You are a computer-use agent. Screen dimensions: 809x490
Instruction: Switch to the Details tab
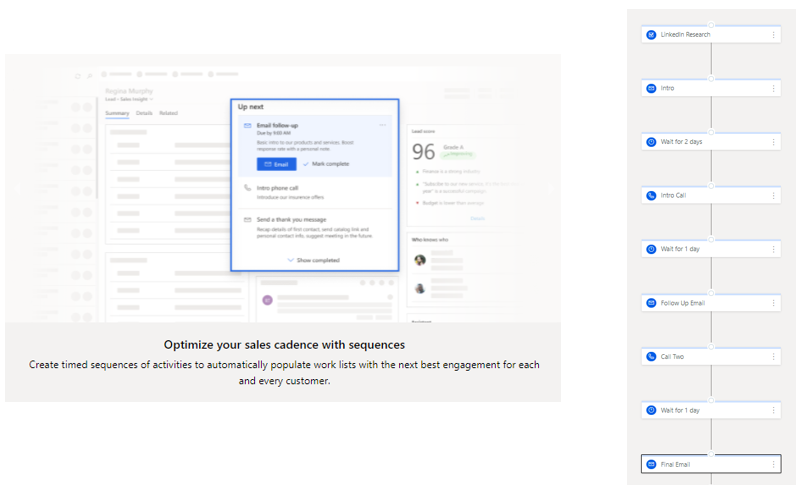[x=145, y=113]
